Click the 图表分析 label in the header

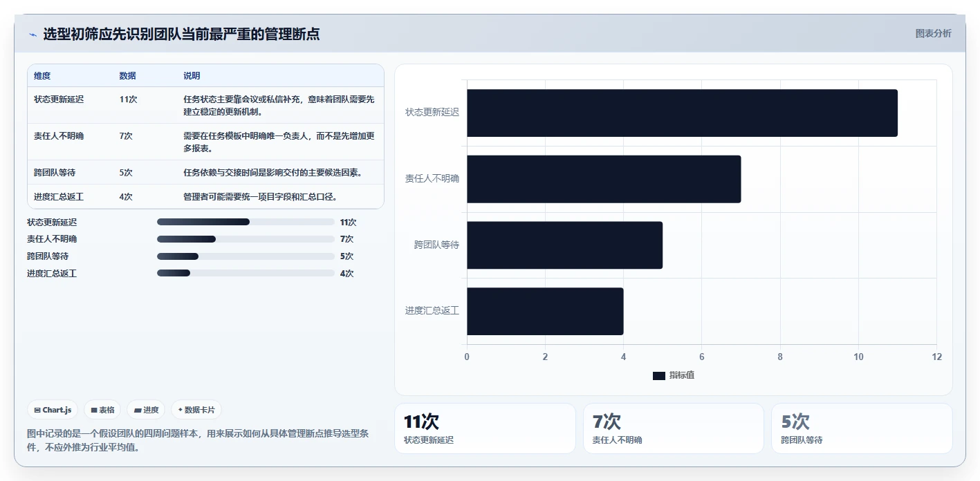[x=933, y=33]
